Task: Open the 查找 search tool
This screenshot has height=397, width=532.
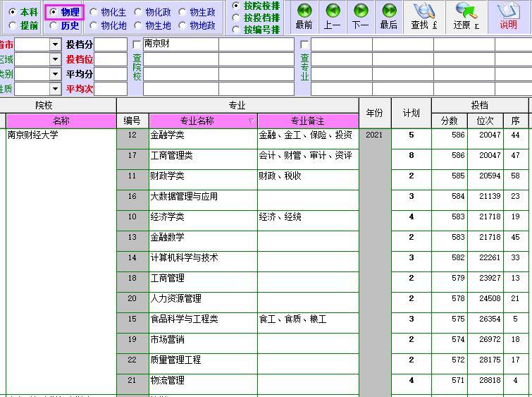Action: pyautogui.click(x=424, y=17)
